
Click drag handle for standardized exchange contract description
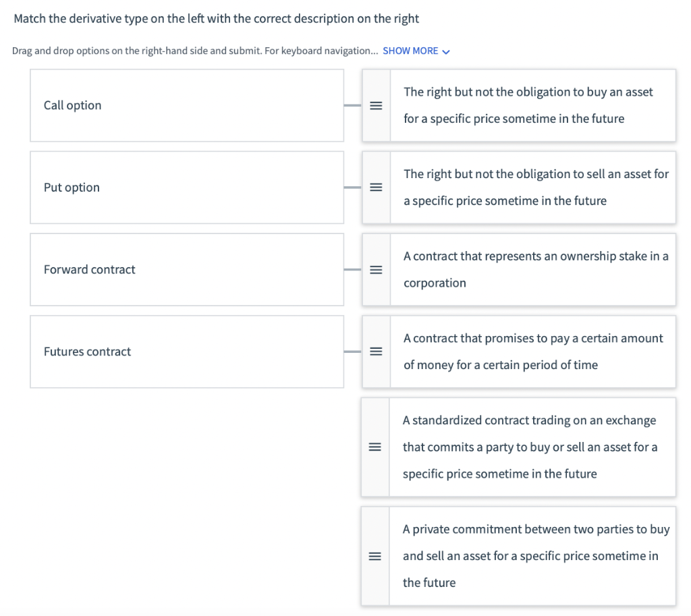[375, 447]
